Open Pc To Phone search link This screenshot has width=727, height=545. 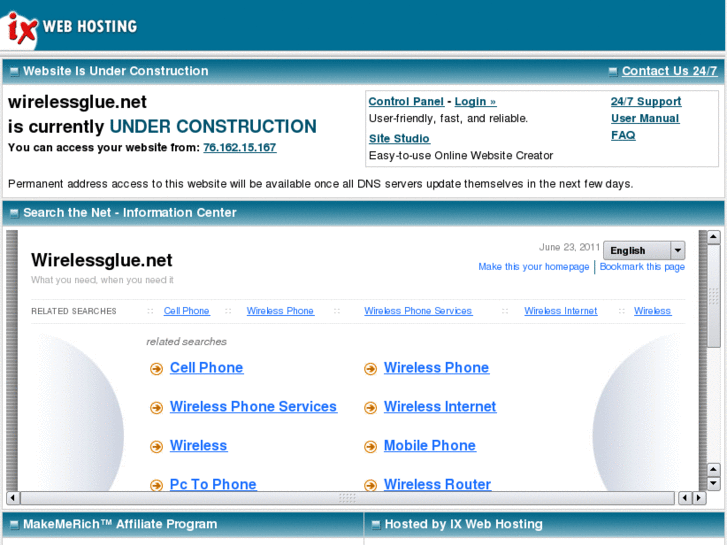(213, 484)
